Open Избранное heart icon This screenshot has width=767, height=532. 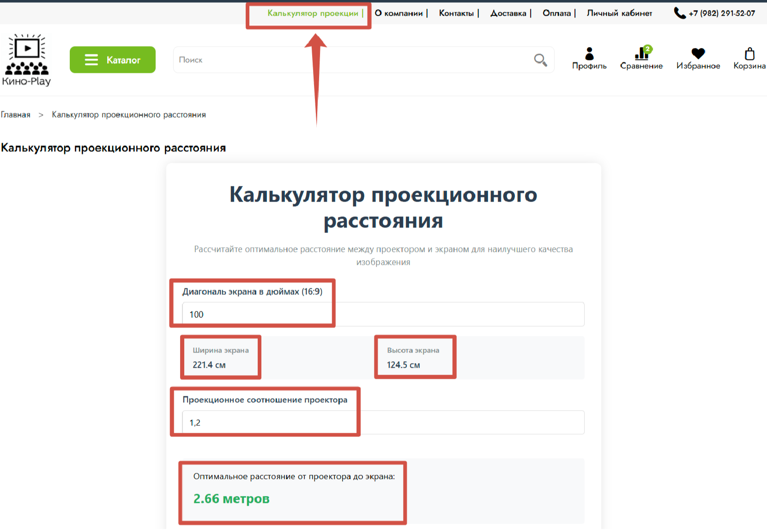[698, 54]
